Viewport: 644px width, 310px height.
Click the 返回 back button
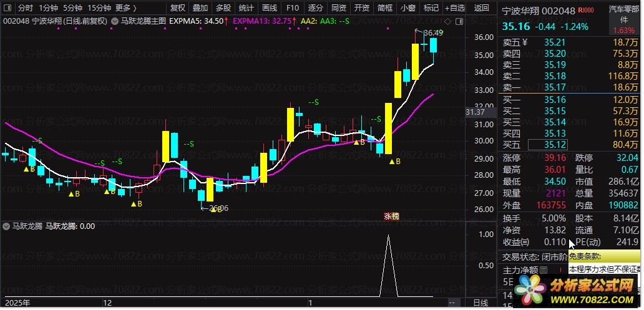(x=481, y=8)
